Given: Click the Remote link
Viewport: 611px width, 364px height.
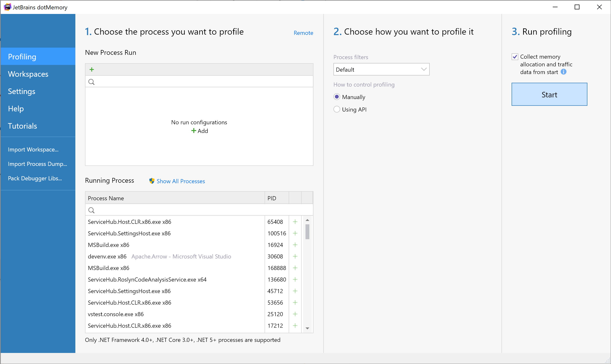Looking at the screenshot, I should tap(303, 33).
